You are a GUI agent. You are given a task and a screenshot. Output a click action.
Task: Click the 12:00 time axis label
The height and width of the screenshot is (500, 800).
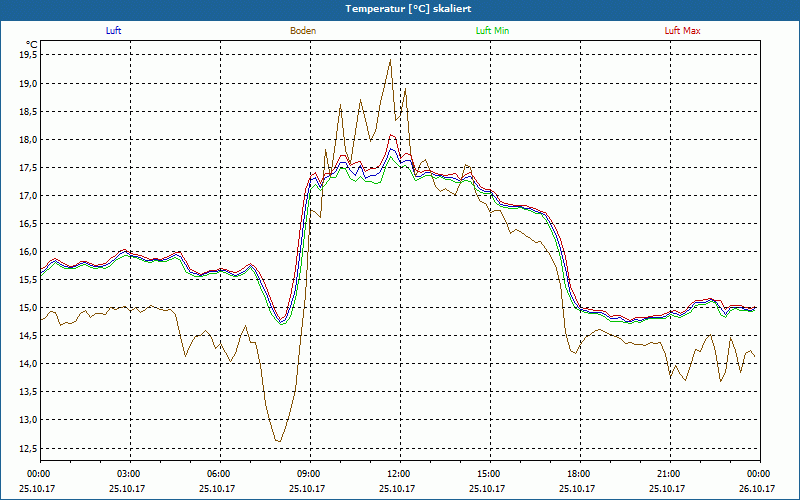397,474
